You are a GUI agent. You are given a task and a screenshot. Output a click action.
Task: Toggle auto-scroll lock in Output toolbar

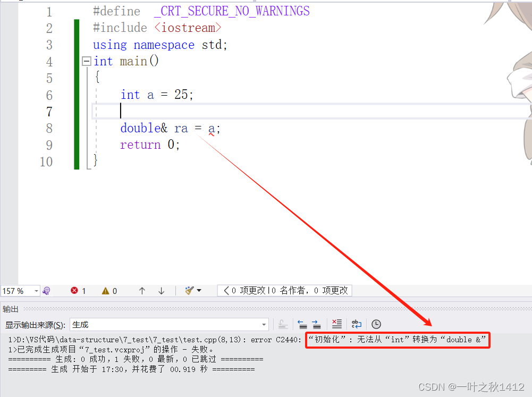283,324
